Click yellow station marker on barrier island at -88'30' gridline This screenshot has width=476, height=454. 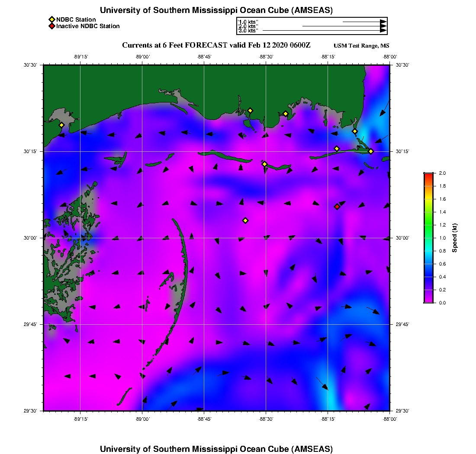[x=264, y=164]
